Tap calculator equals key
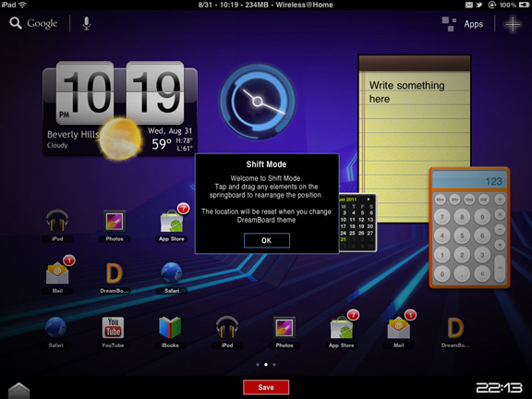Viewport: 532px width, 399px height. [x=500, y=268]
